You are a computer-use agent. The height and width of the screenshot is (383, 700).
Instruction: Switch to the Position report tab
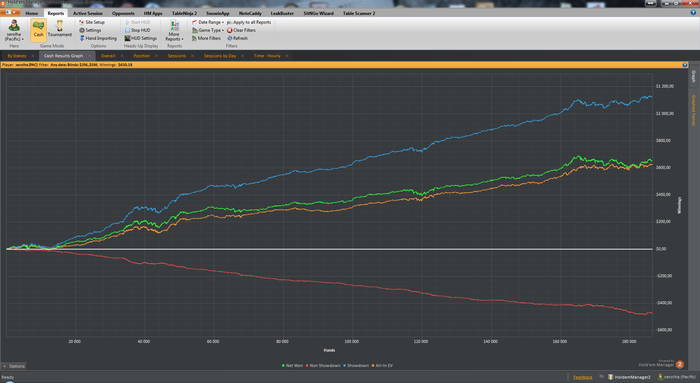[x=142, y=56]
